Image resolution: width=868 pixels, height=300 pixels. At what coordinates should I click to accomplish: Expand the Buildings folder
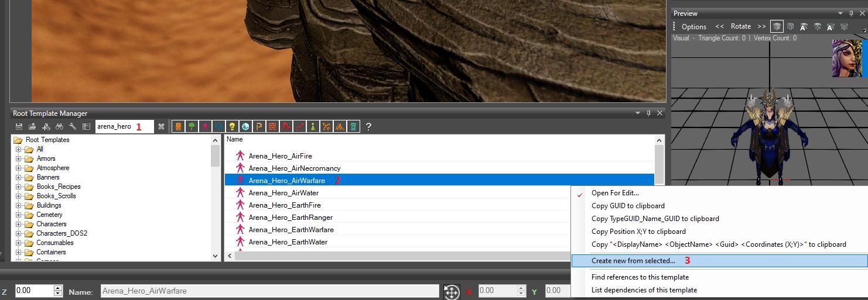[19, 205]
